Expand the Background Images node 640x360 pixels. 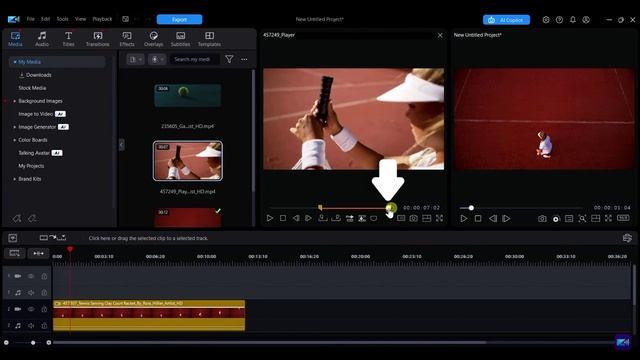pyautogui.click(x=15, y=101)
